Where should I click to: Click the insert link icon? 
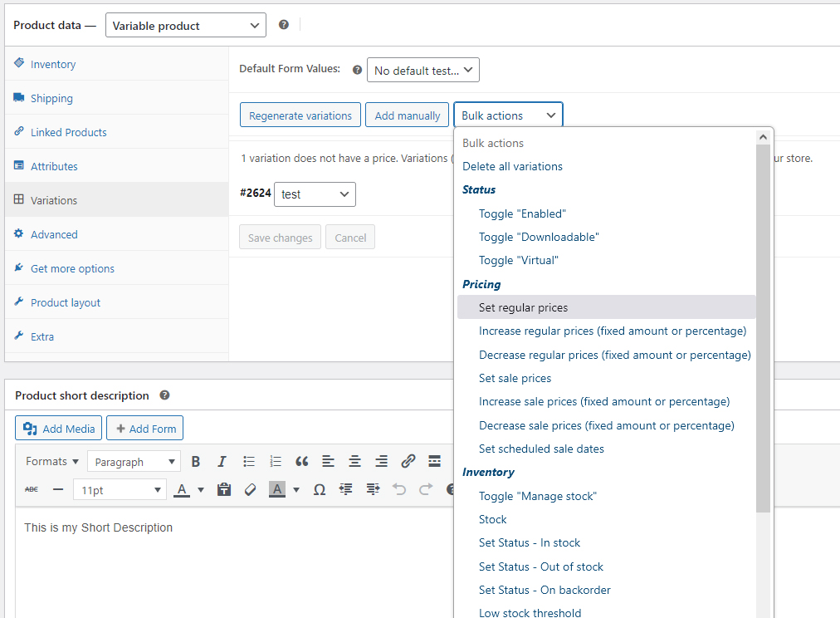pyautogui.click(x=408, y=462)
